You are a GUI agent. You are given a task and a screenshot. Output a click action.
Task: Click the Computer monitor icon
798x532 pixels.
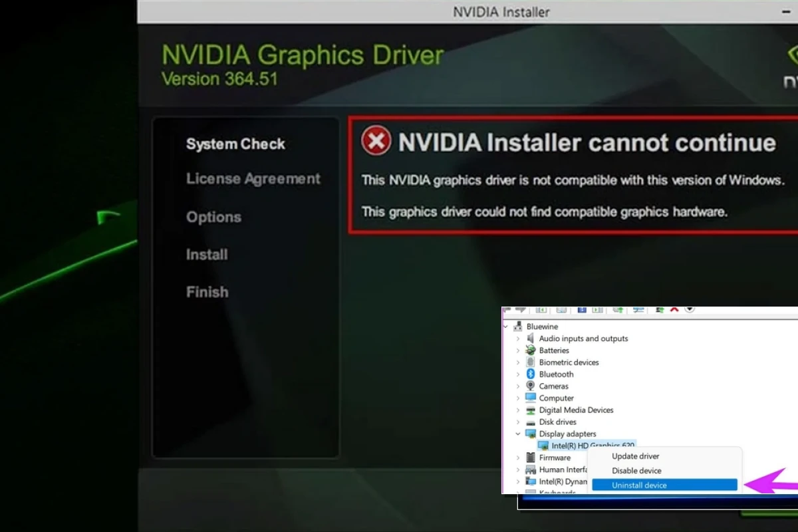[531, 398]
